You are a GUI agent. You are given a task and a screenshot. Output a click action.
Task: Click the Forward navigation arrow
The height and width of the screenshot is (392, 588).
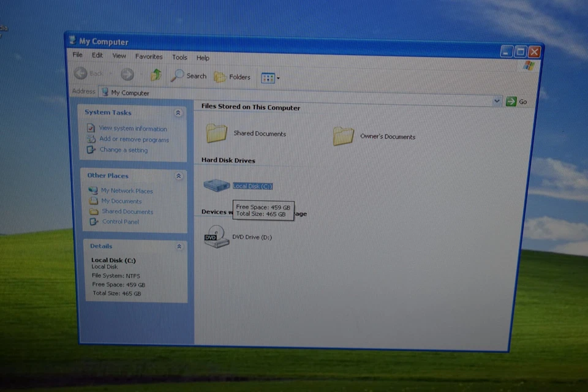coord(127,73)
